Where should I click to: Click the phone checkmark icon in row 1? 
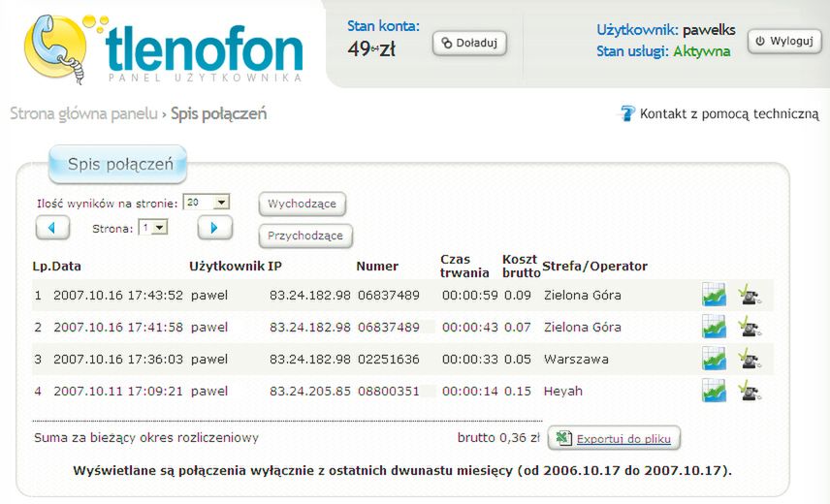(x=748, y=295)
